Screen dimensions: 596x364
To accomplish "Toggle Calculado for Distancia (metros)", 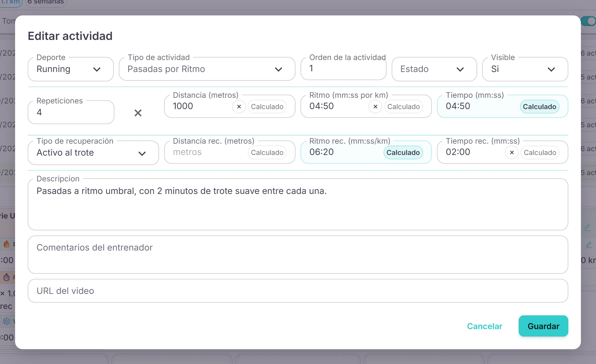I will click(267, 107).
